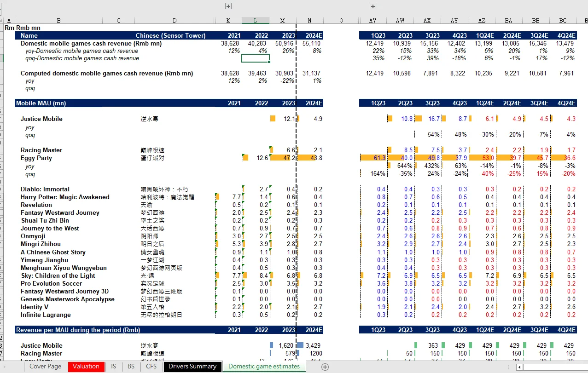Select Justice Mobile 2024E revenue per MAU 3,429

point(313,345)
